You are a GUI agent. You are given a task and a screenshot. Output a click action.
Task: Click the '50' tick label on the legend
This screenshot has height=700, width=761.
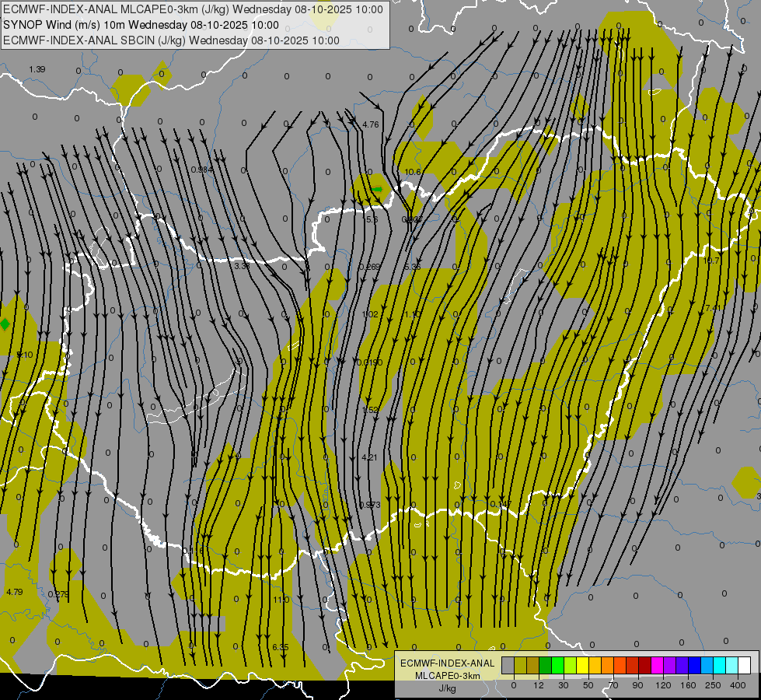pos(588,685)
